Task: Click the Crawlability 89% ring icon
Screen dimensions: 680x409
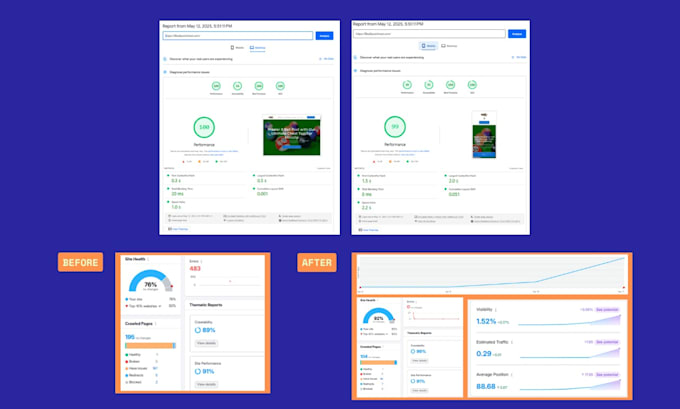Action: (x=197, y=330)
